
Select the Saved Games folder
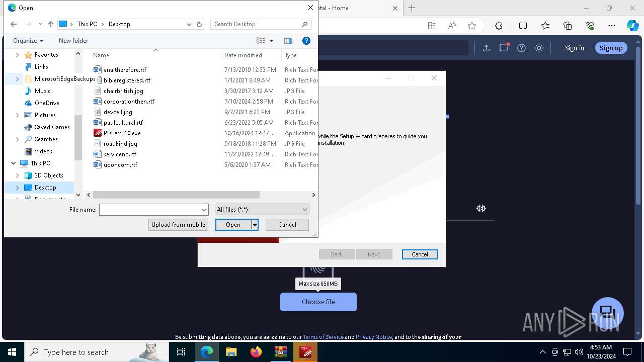52,127
